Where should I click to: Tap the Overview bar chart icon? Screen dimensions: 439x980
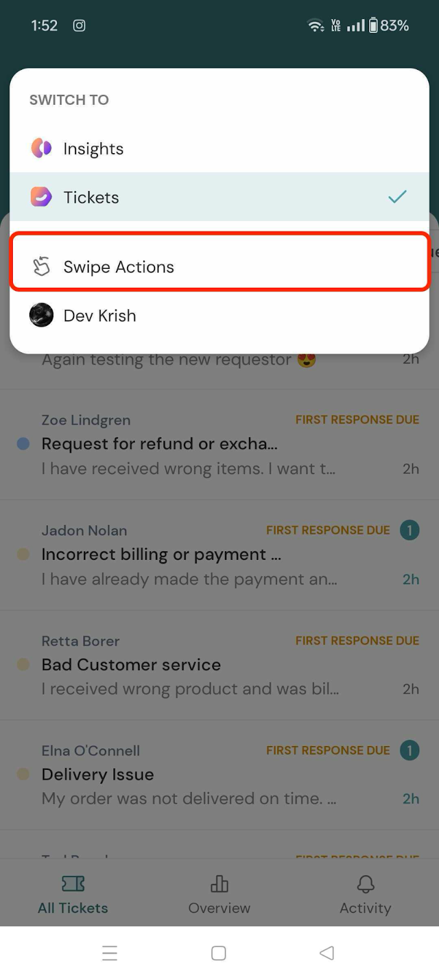(x=219, y=883)
